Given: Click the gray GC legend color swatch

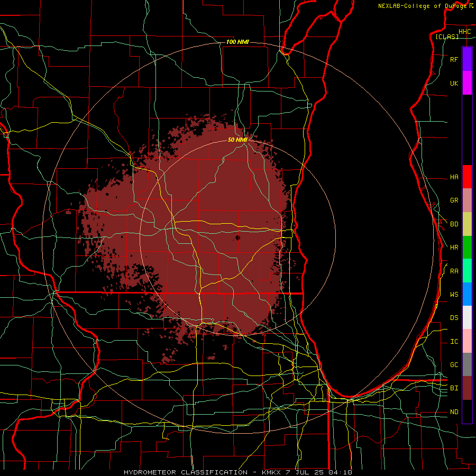Looking at the screenshot, I should (467, 364).
